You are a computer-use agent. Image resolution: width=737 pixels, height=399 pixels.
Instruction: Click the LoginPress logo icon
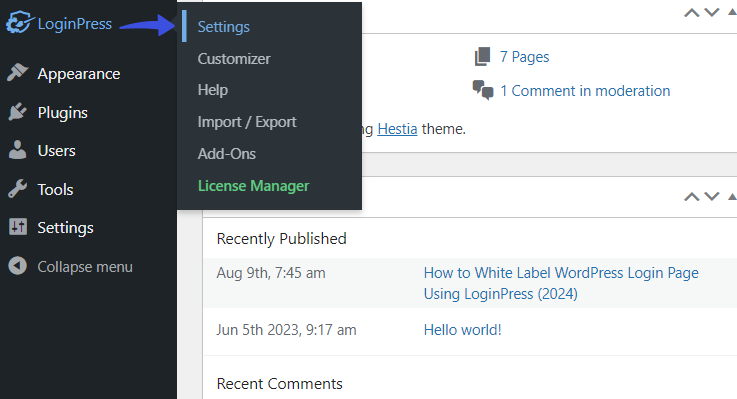point(20,22)
